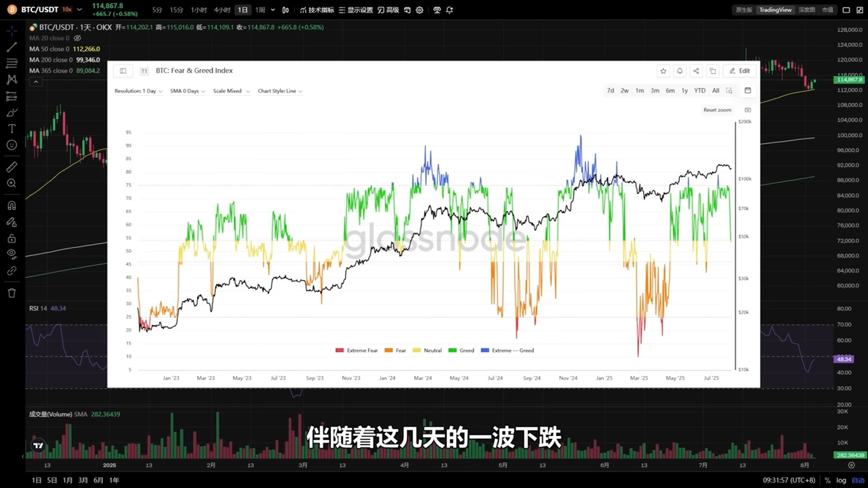The image size is (868, 488).
Task: Select the 1周 timeframe
Action: [x=260, y=10]
